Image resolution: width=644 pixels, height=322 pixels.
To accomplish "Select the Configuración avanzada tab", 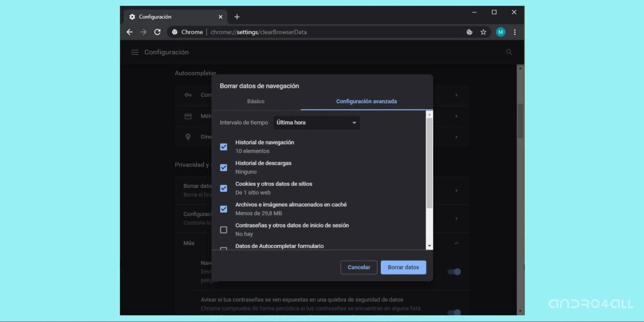I will [x=366, y=101].
